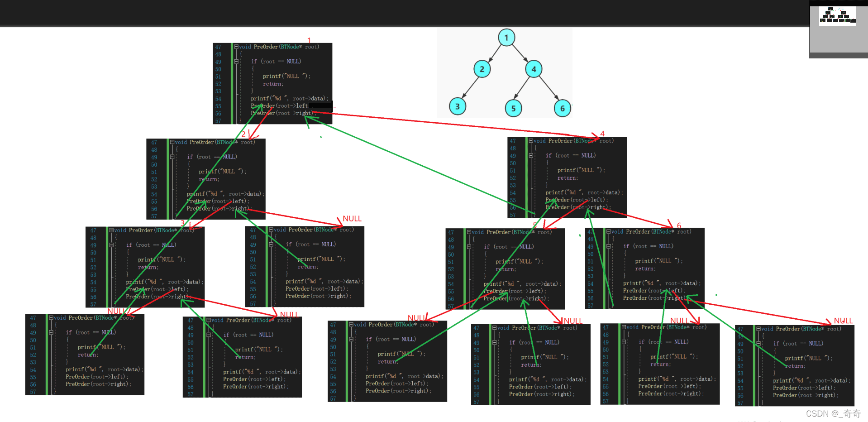Viewport: 868px width, 422px height.
Task: Open the navigator thumbnail preview at top right
Action: click(x=838, y=16)
